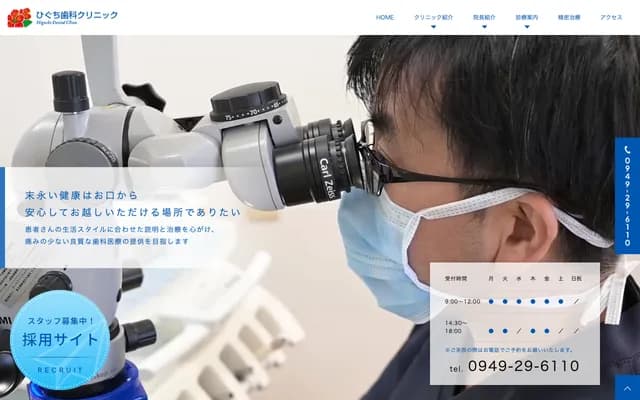Click the red flower clinic logo
The height and width of the screenshot is (400, 640).
pos(19,17)
